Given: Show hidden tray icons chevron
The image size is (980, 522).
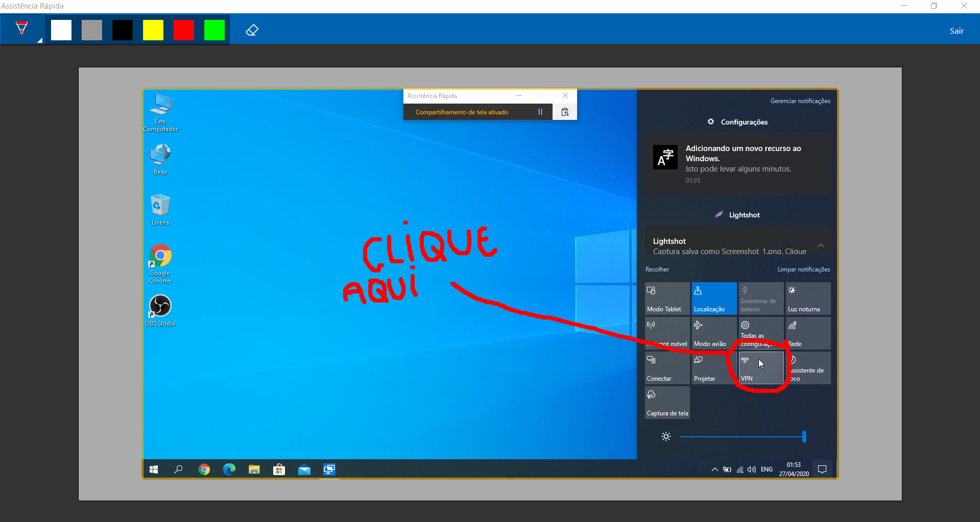Looking at the screenshot, I should click(x=714, y=469).
